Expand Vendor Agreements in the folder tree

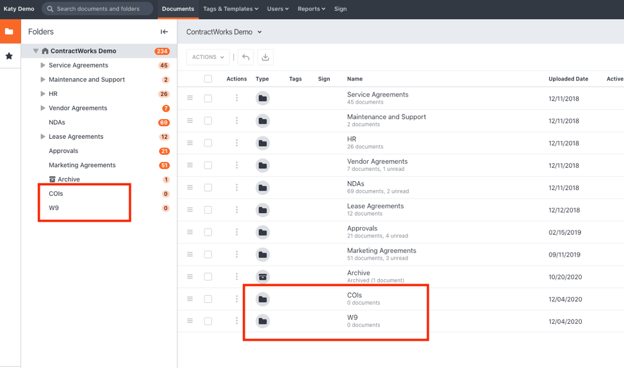pyautogui.click(x=43, y=108)
